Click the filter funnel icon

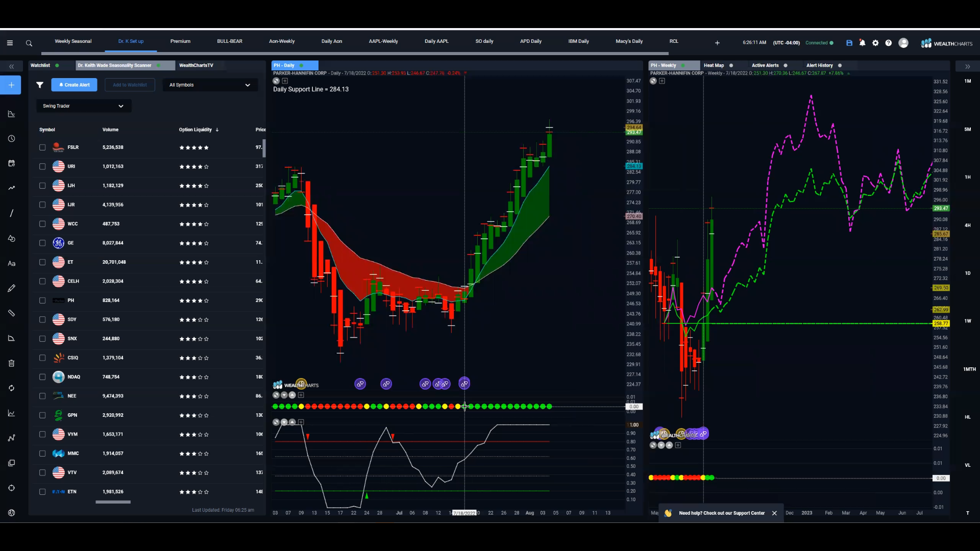(x=40, y=85)
